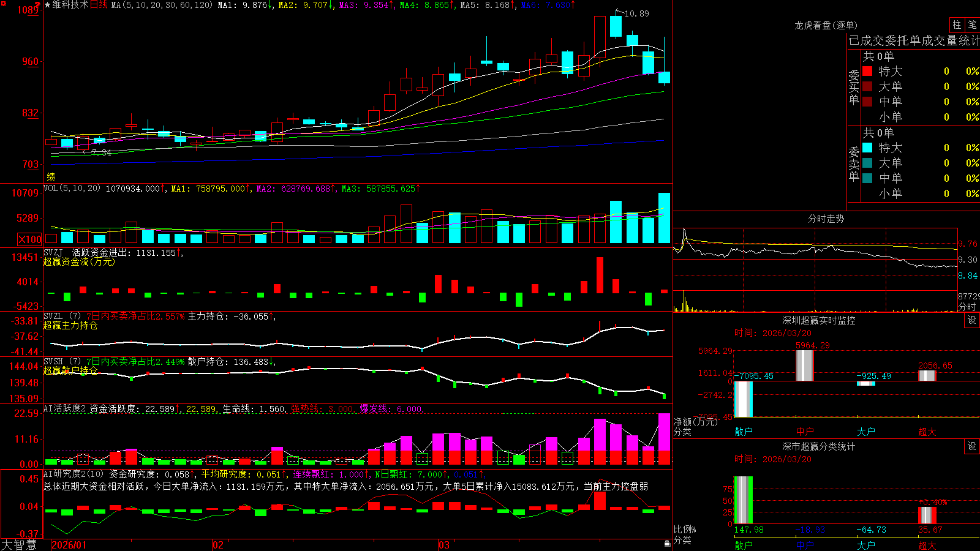This screenshot has width=980, height=551.
Task: Open 设 settings for 深市超赢分类统计
Action: [x=972, y=446]
